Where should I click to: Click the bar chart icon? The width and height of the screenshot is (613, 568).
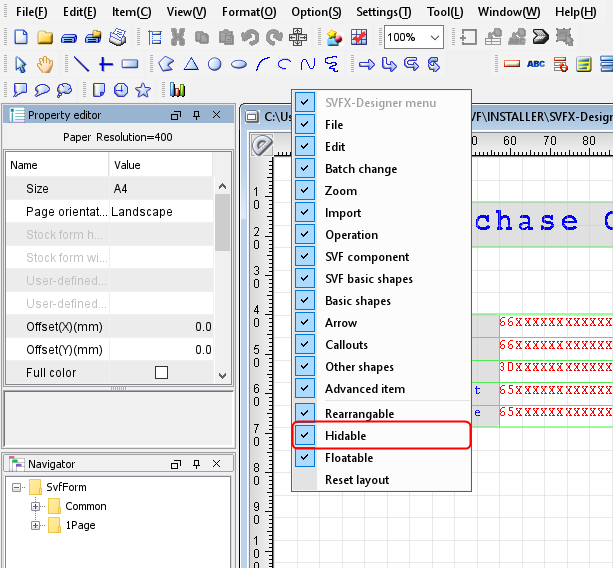(178, 90)
